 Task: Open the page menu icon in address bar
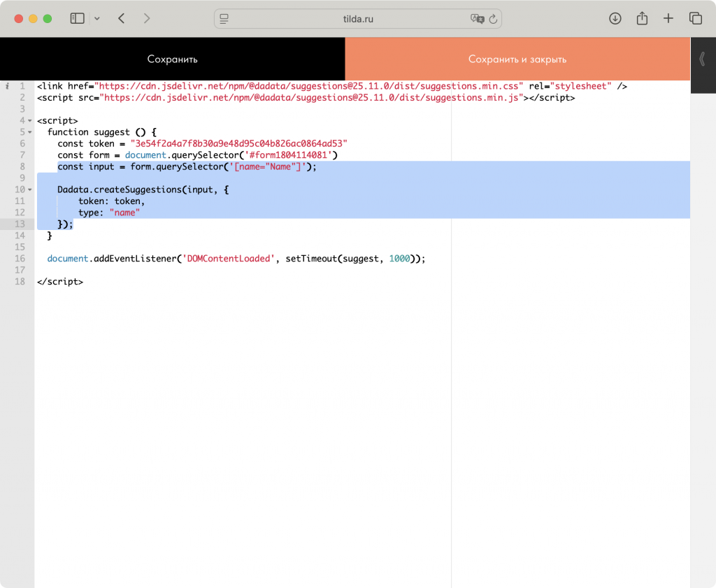pos(224,19)
